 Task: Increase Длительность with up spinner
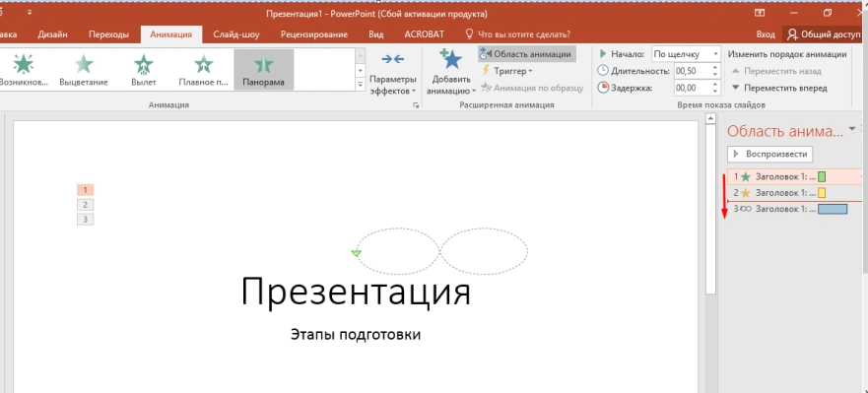(x=715, y=68)
